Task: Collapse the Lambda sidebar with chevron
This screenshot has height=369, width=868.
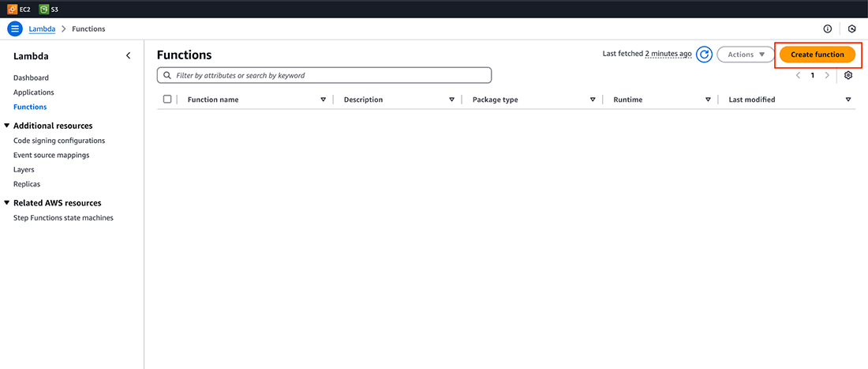Action: click(129, 56)
